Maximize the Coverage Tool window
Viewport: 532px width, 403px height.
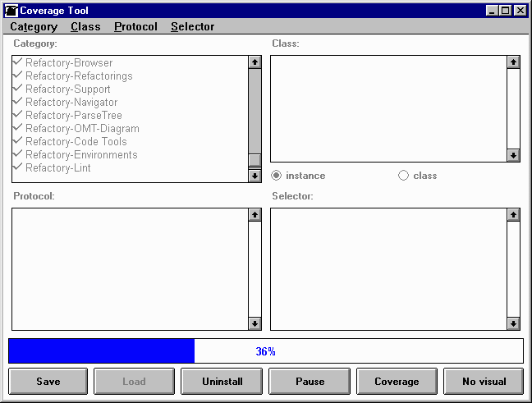point(505,11)
